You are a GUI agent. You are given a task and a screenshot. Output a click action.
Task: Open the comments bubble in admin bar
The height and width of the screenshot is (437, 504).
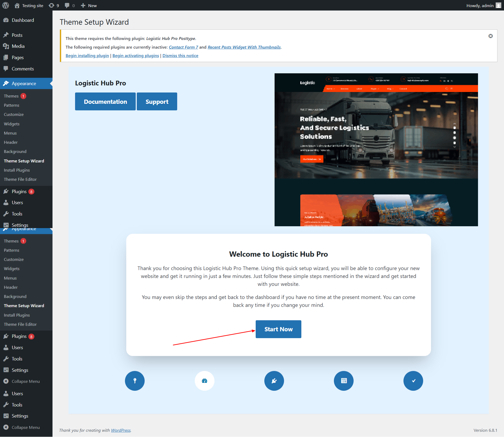coord(70,6)
